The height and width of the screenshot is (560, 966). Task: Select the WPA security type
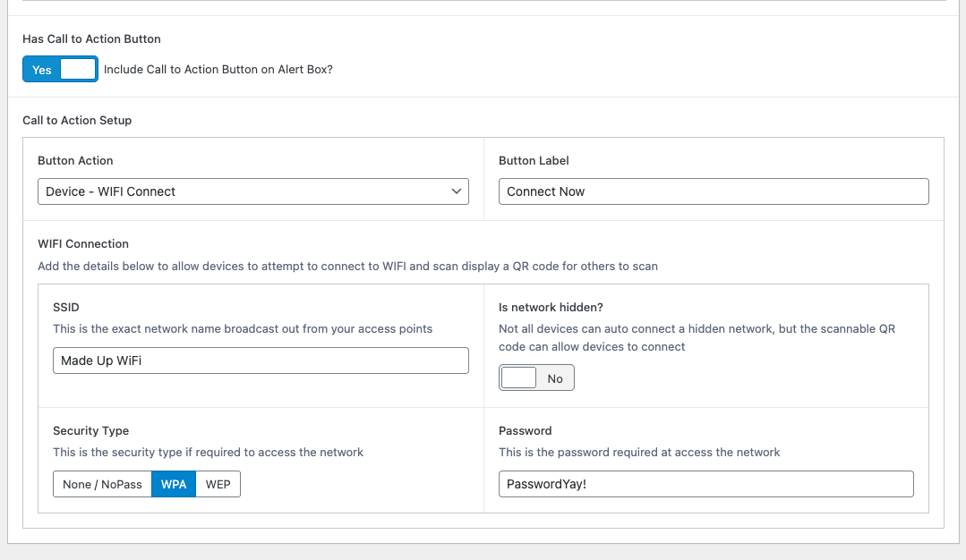pos(174,483)
